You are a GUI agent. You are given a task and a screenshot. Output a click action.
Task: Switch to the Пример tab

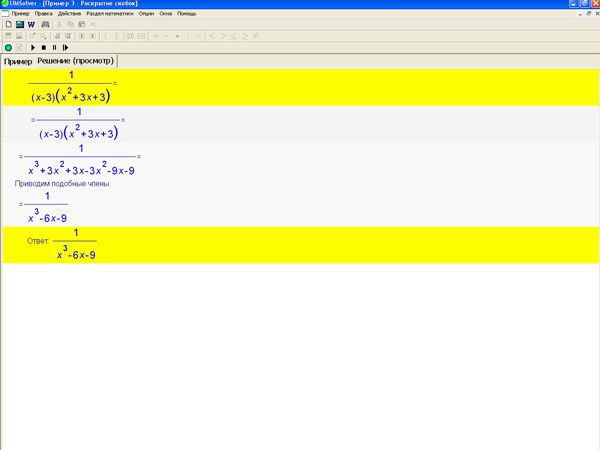pos(18,61)
